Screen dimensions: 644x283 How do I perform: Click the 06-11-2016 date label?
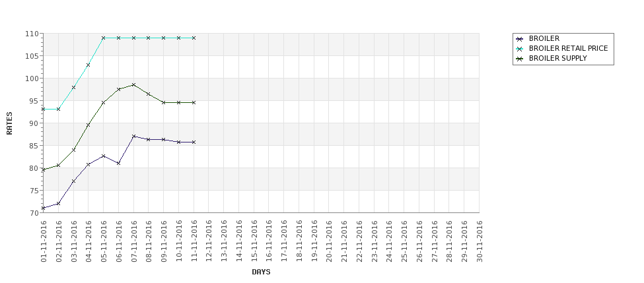(119, 241)
